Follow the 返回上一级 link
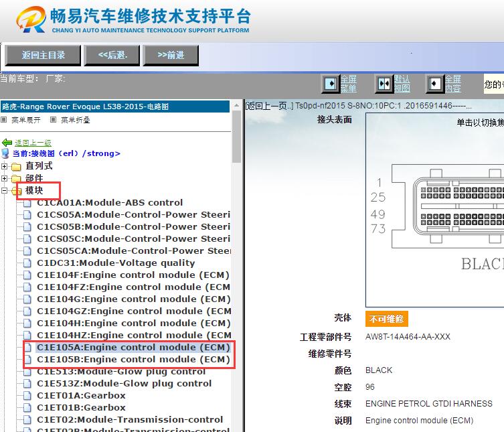 point(33,143)
